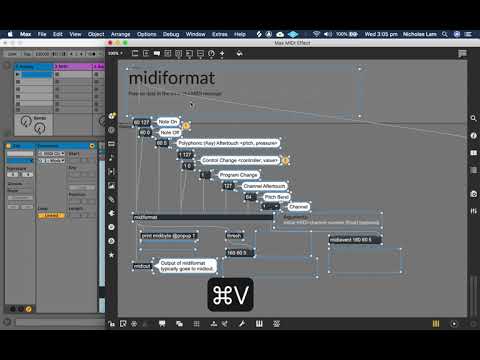
Task: Toggle presentation mode icon in bottom toolbar
Action: tap(162, 324)
